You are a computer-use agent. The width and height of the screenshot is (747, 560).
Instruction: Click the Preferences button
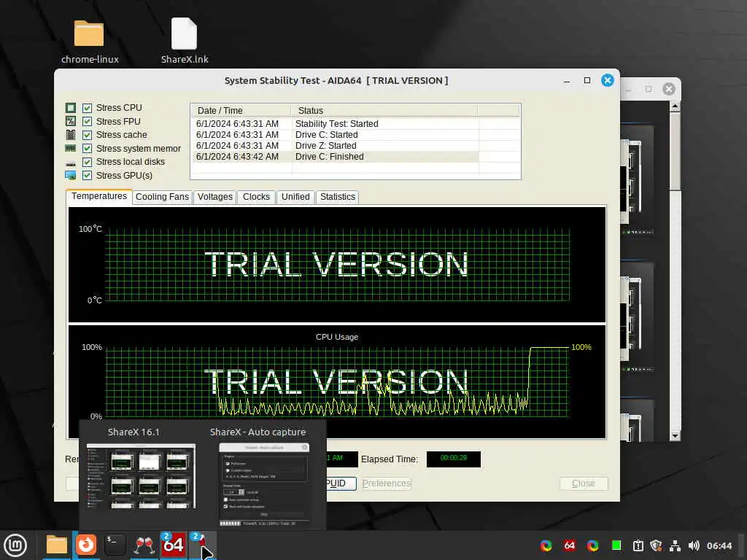(x=387, y=483)
